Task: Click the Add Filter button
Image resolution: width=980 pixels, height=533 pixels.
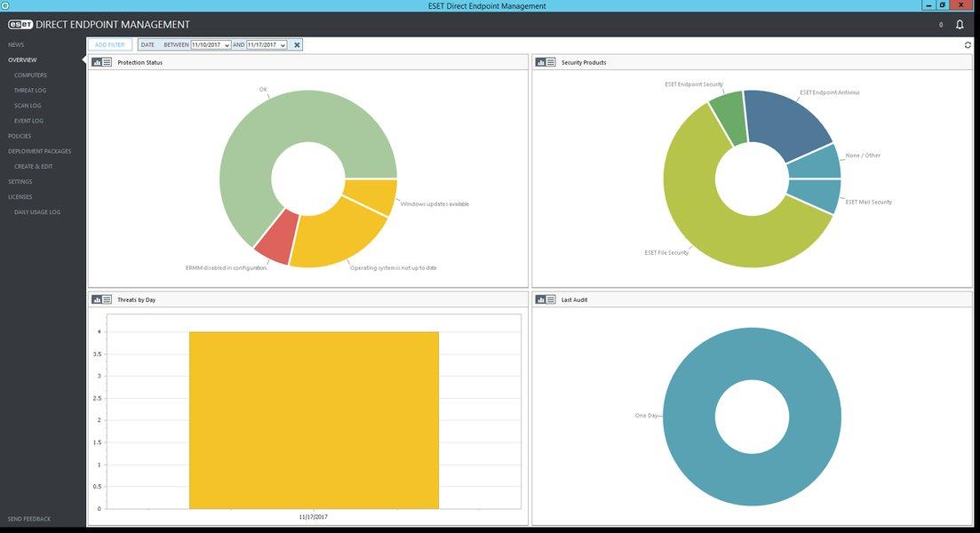Action: coord(110,45)
